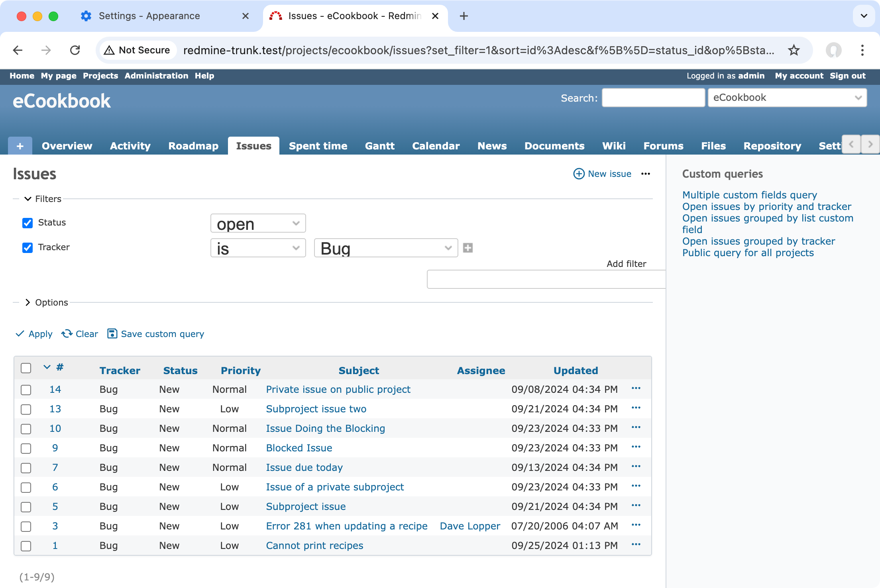880x588 pixels.
Task: Check the box for issue 9
Action: point(26,448)
